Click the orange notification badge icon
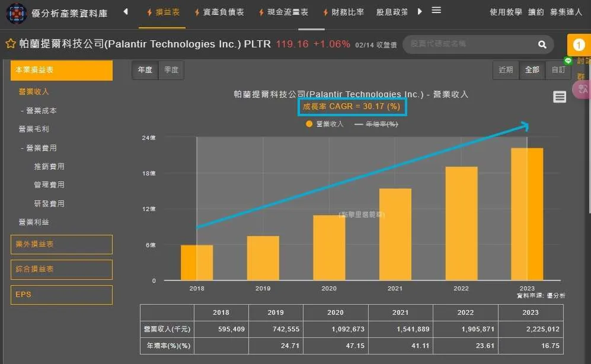 click(x=579, y=45)
